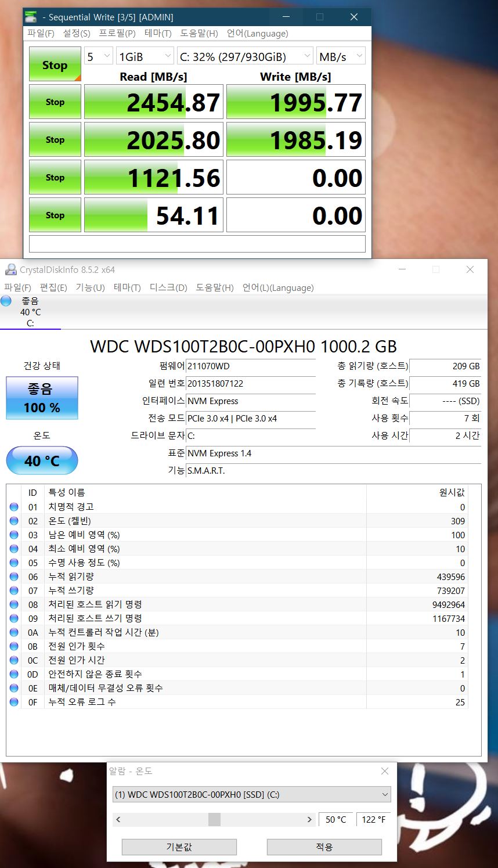Click the empty comment box under CrystalDiskMark results
498x868 pixels.
(x=197, y=244)
